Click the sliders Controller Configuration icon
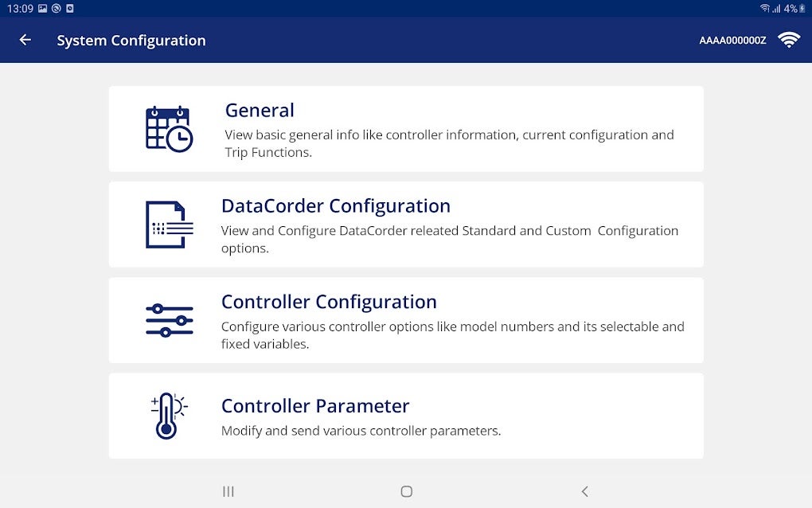 pyautogui.click(x=169, y=320)
